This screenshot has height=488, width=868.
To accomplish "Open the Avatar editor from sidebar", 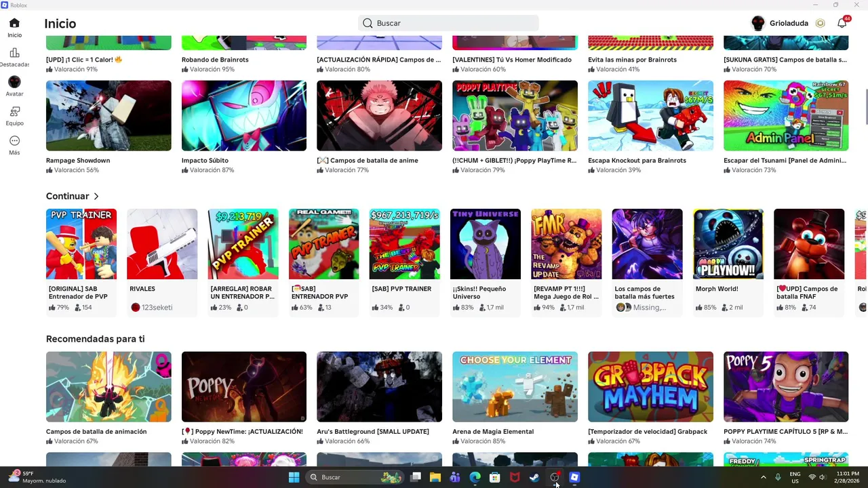I will (x=14, y=82).
